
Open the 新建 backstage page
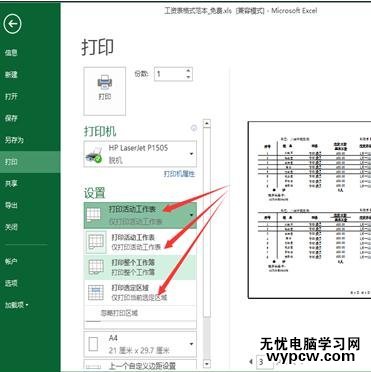pos(11,75)
